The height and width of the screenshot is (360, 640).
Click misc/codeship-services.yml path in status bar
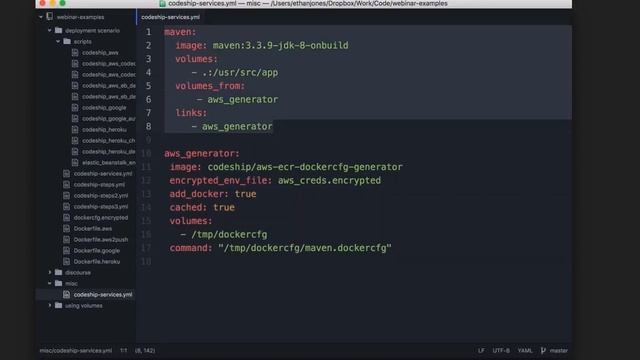click(76, 351)
